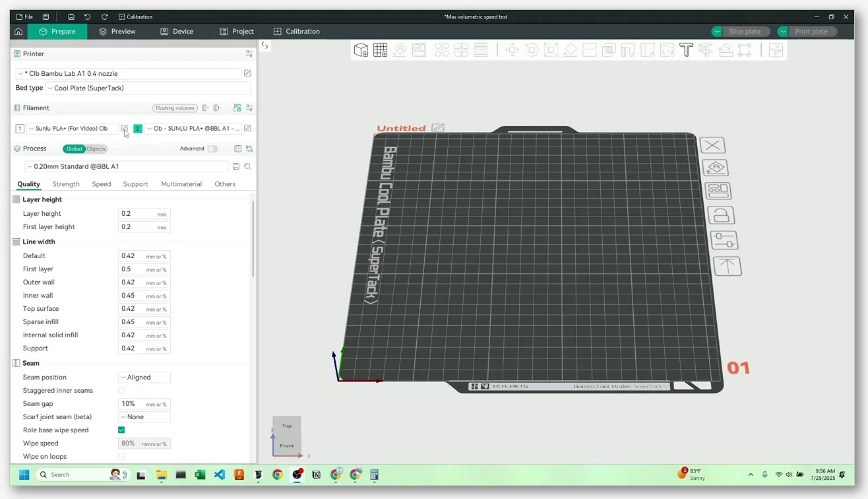868x499 pixels.
Task: Edit the Untitled plate name
Action: [438, 127]
